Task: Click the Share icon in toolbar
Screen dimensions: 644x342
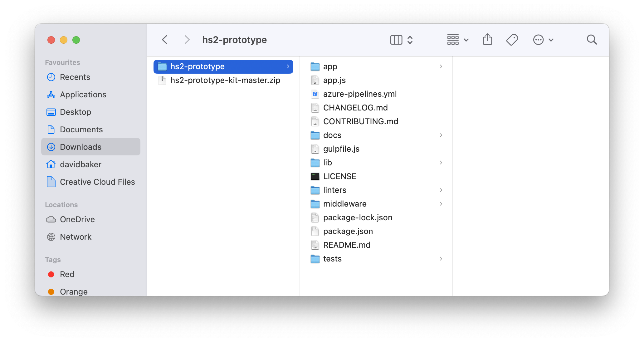Action: point(487,40)
